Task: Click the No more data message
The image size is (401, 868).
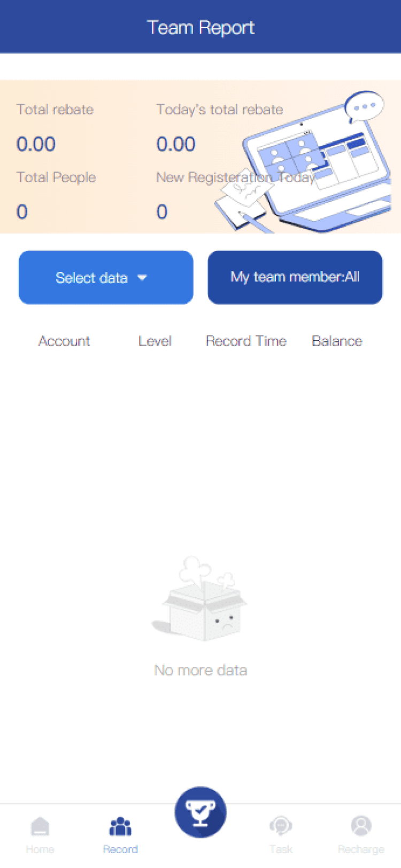Action: tap(200, 670)
